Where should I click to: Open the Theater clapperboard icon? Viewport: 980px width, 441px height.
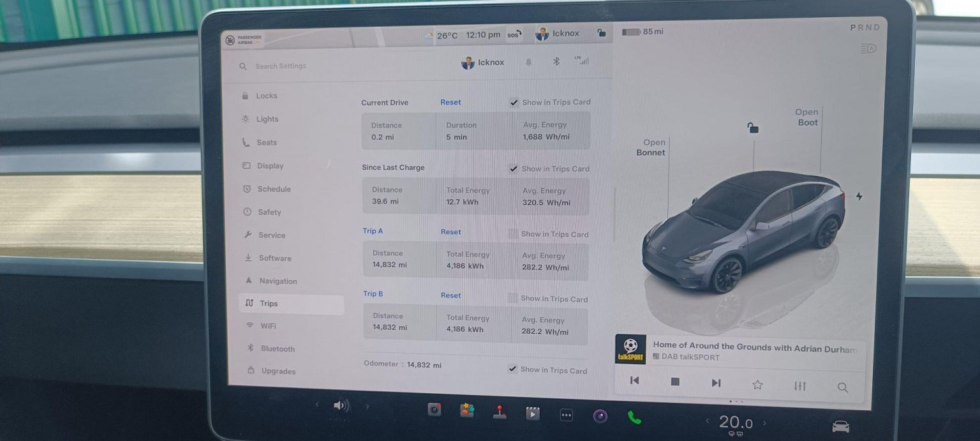pyautogui.click(x=533, y=414)
